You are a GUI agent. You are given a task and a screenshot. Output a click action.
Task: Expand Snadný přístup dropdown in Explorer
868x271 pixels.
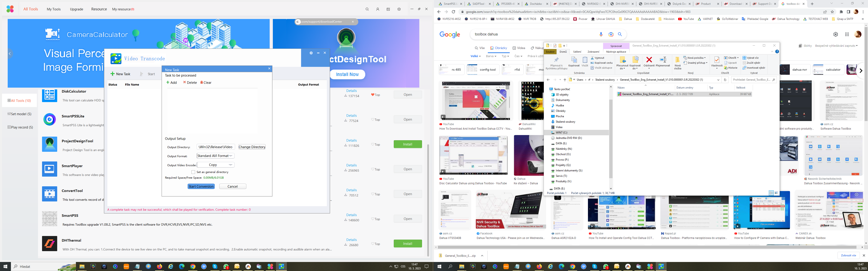696,63
